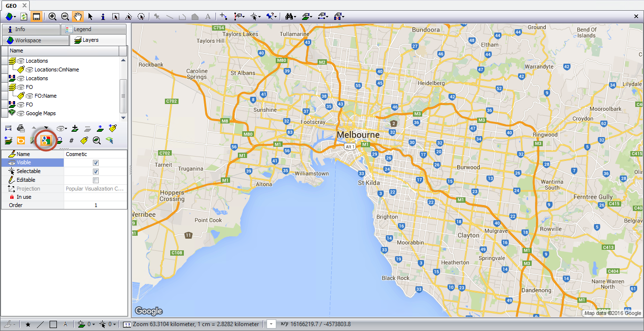Click the green add layer plus icon
Image resolution: width=644 pixels, height=331 pixels.
coord(75,128)
